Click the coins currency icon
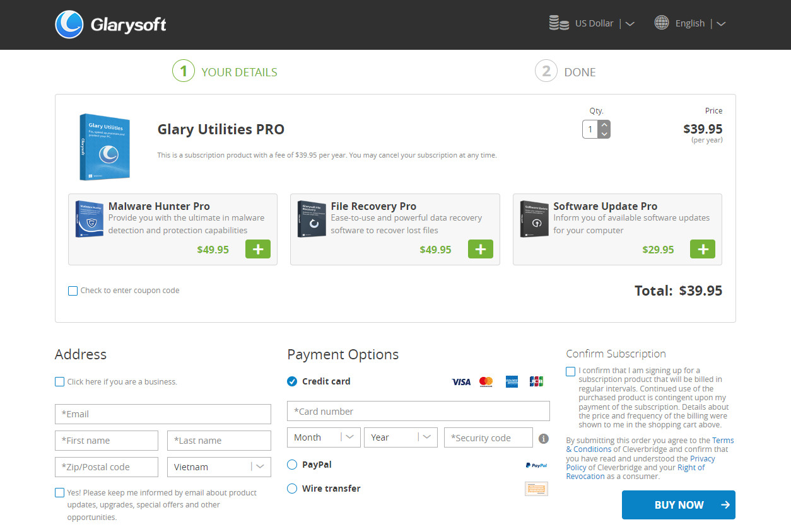Image resolution: width=791 pixels, height=532 pixels. pos(559,23)
